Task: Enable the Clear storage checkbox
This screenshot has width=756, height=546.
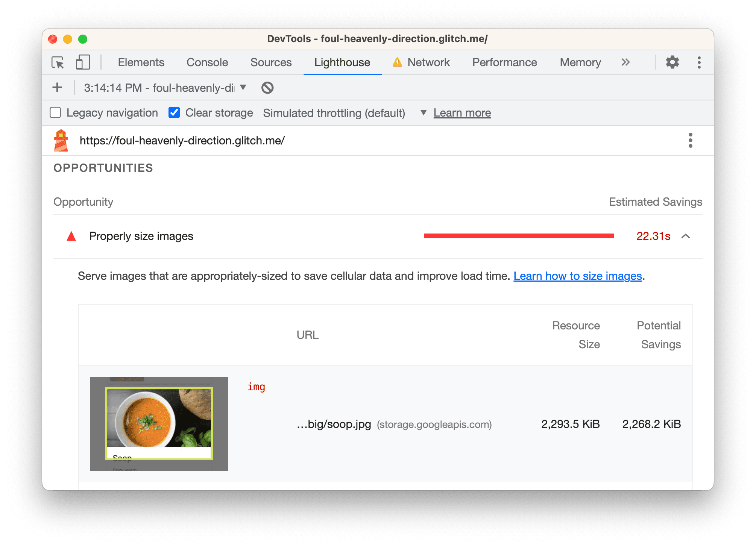Action: [174, 113]
